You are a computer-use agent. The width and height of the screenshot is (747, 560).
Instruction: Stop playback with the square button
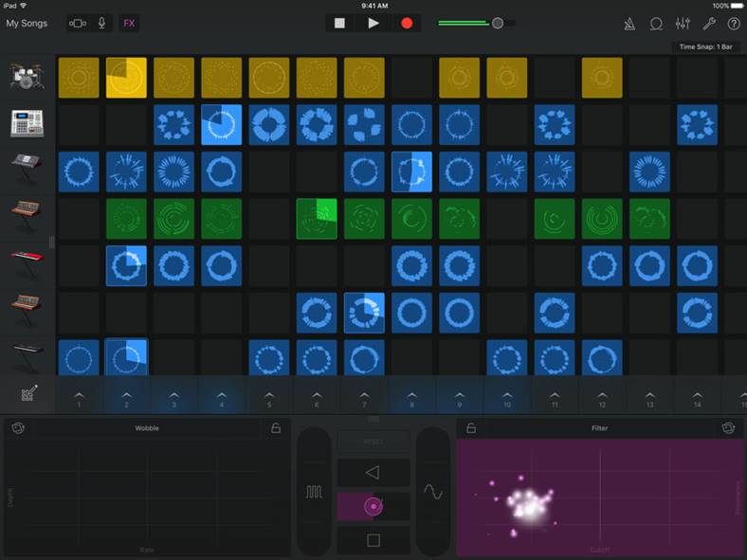(339, 24)
